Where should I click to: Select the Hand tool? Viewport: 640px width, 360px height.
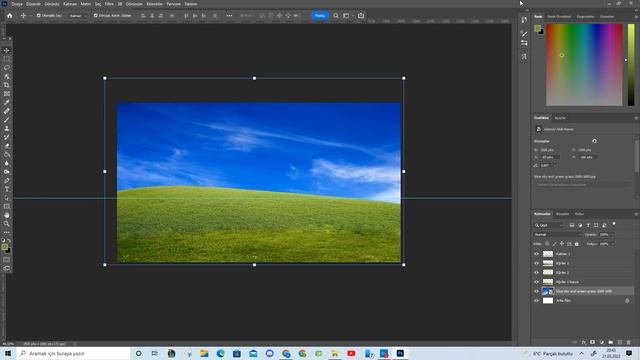(7, 215)
